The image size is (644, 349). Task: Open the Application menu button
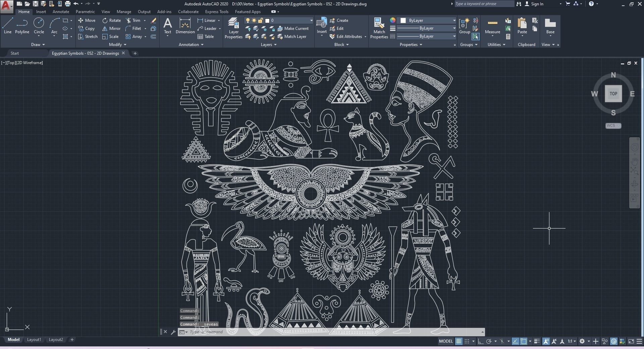click(x=6, y=6)
